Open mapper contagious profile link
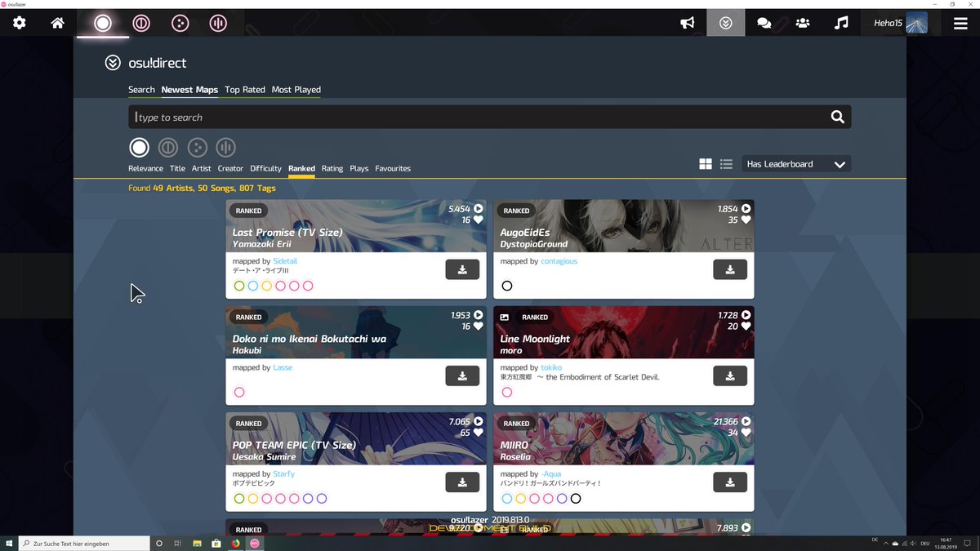The image size is (980, 551). tap(559, 261)
